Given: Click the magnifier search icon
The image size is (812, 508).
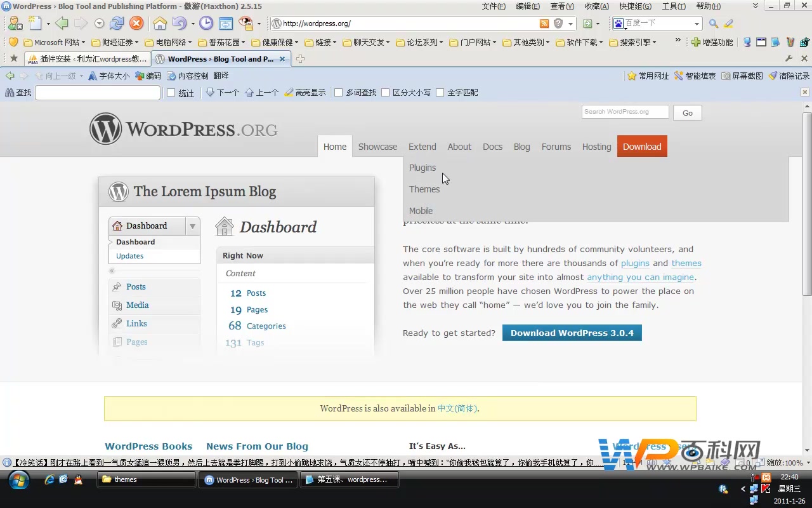Looking at the screenshot, I should 714,23.
